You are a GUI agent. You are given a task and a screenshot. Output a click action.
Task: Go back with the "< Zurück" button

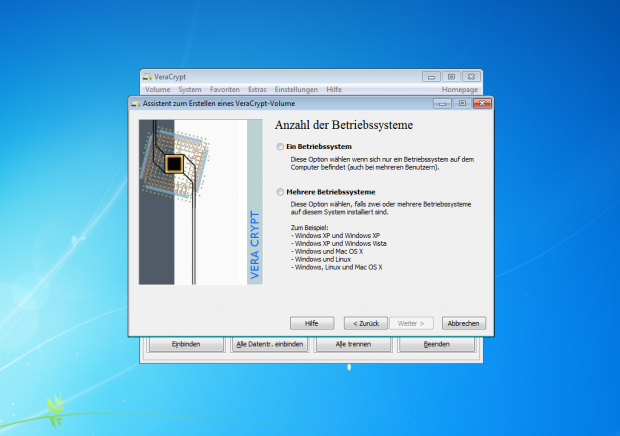coord(365,323)
